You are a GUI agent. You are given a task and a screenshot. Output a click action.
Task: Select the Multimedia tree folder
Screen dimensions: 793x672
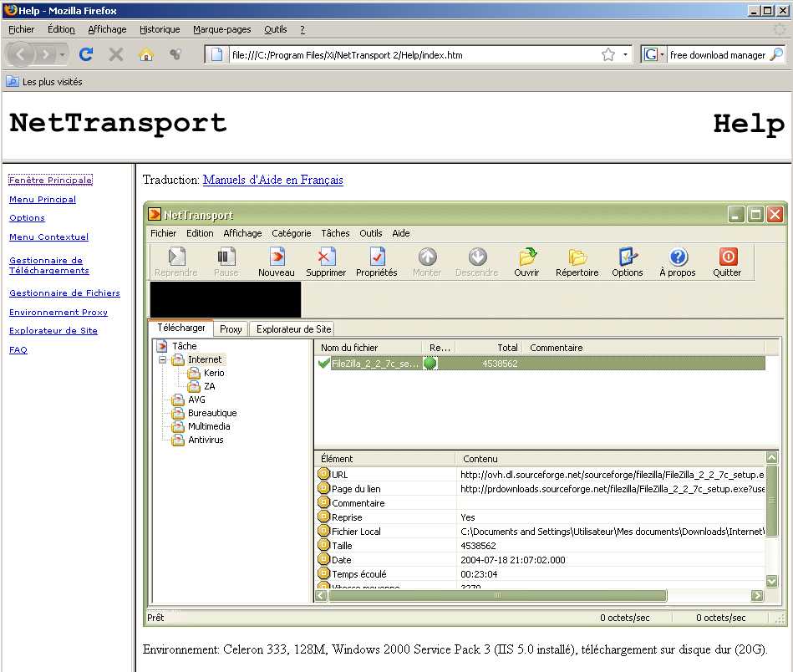[x=209, y=426]
